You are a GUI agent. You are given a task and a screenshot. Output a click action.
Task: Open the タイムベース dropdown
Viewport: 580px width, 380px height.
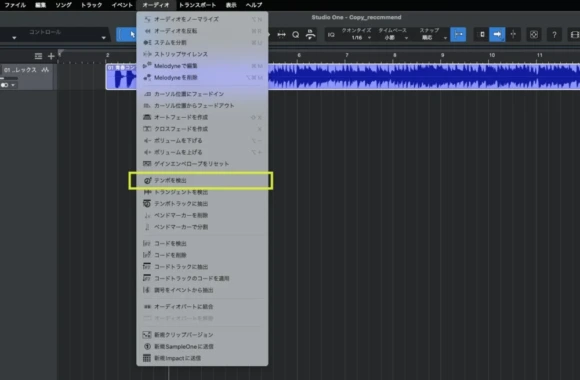393,34
